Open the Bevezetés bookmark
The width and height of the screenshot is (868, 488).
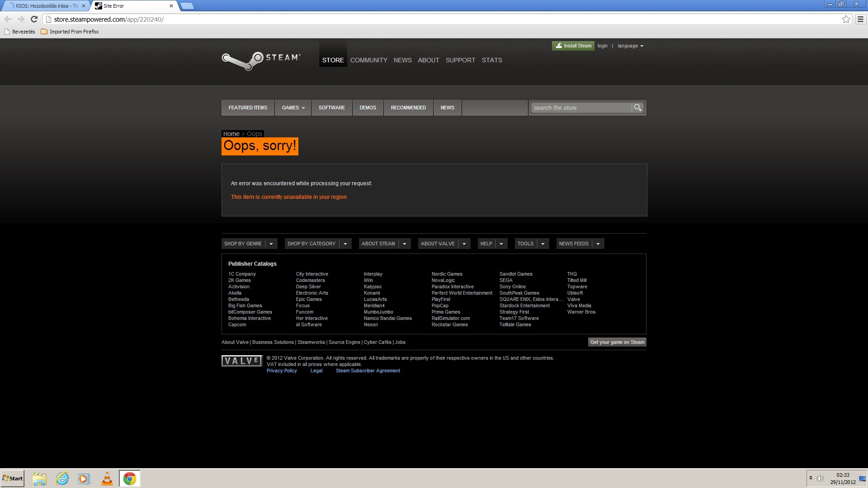(20, 32)
